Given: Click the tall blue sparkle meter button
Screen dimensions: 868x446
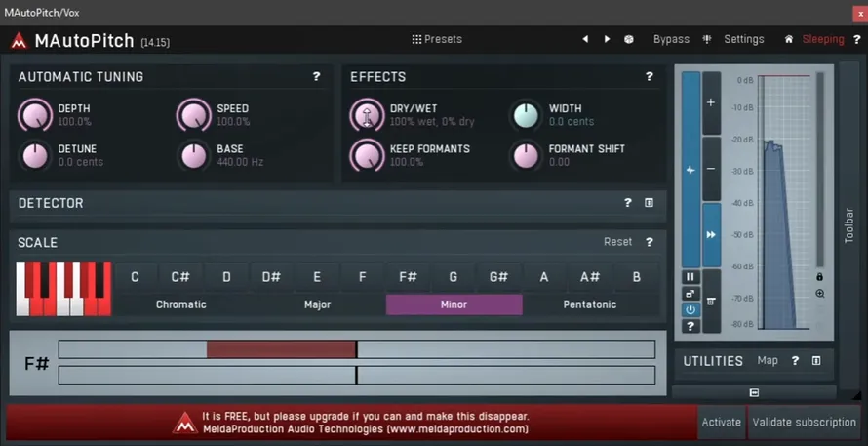Looking at the screenshot, I should click(690, 170).
